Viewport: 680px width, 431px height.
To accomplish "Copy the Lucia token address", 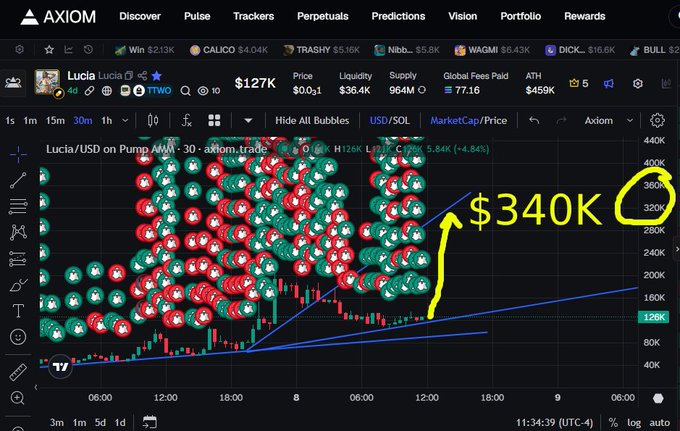I will 129,76.
